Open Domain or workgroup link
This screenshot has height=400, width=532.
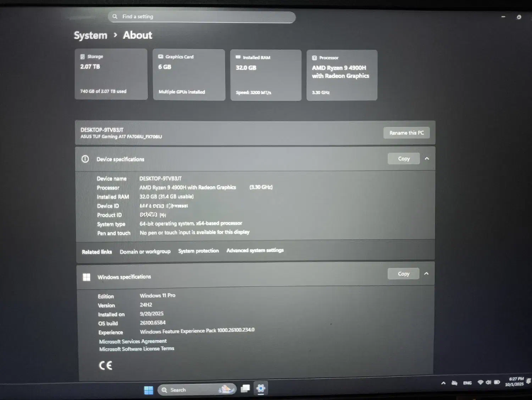(145, 252)
